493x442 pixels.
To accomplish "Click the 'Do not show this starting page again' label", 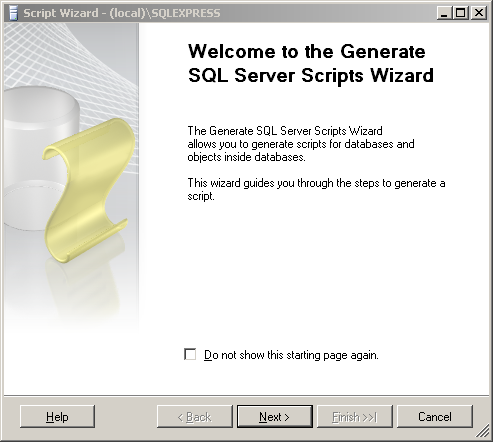I will click(291, 355).
